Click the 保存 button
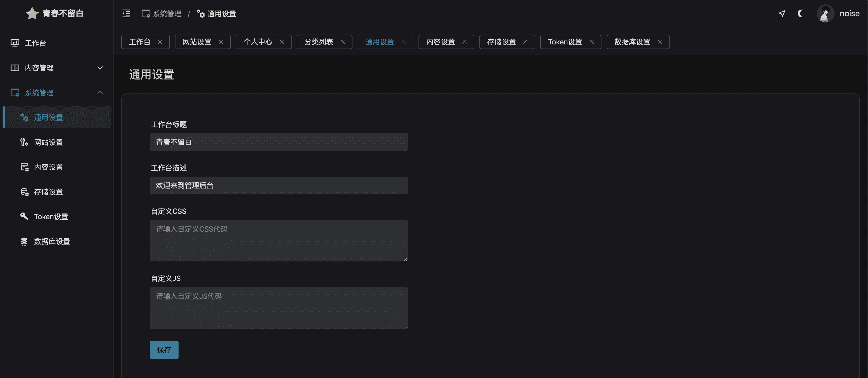This screenshot has width=868, height=378. (x=164, y=350)
